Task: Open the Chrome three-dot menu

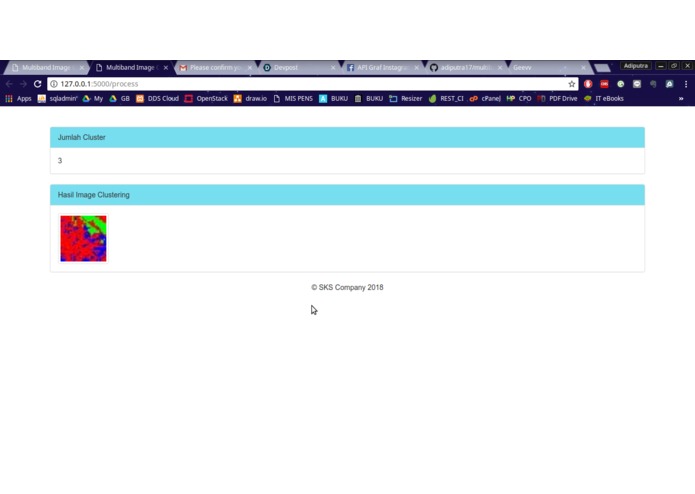Action: pos(686,84)
